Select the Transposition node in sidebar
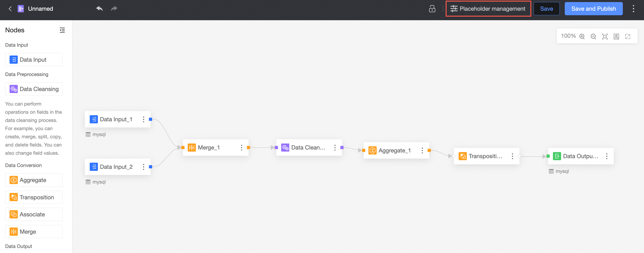This screenshot has height=253, width=644. coord(34,197)
